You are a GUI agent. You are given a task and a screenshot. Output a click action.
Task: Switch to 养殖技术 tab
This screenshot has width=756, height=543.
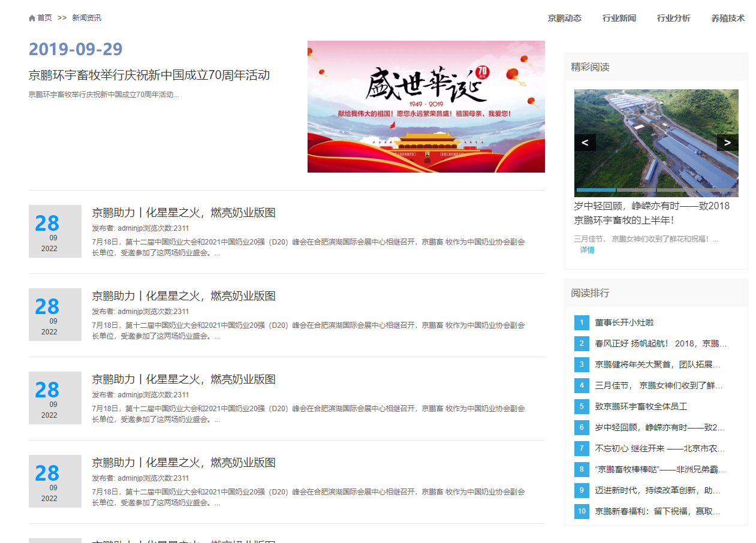[x=728, y=18]
